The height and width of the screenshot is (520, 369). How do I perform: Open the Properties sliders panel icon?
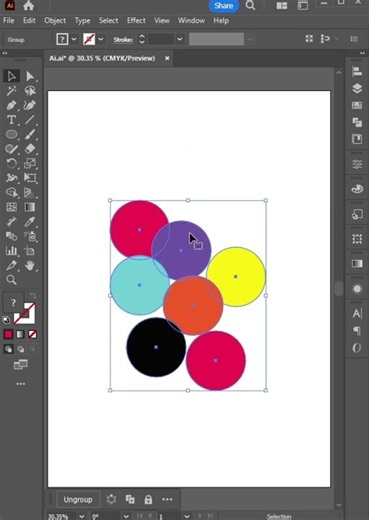357,164
